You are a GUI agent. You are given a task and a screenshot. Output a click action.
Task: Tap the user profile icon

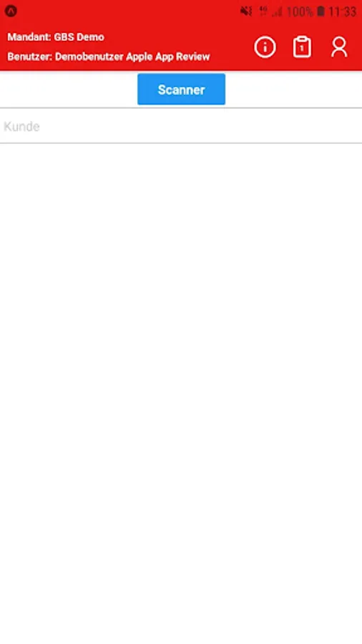click(339, 47)
